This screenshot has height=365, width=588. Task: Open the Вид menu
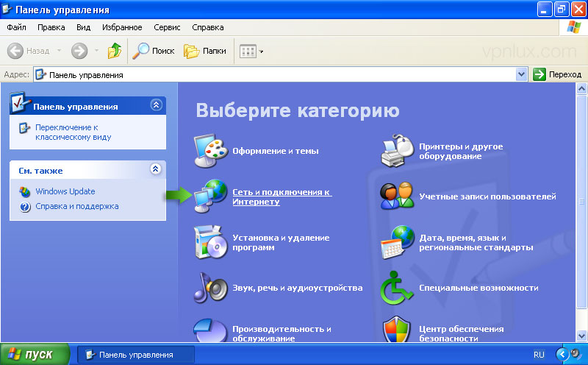(x=83, y=27)
